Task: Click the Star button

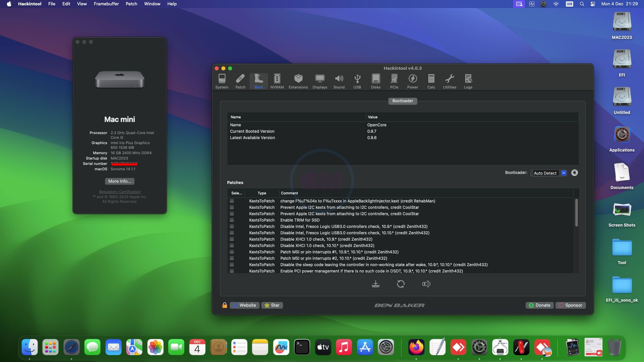Action: coord(272,305)
